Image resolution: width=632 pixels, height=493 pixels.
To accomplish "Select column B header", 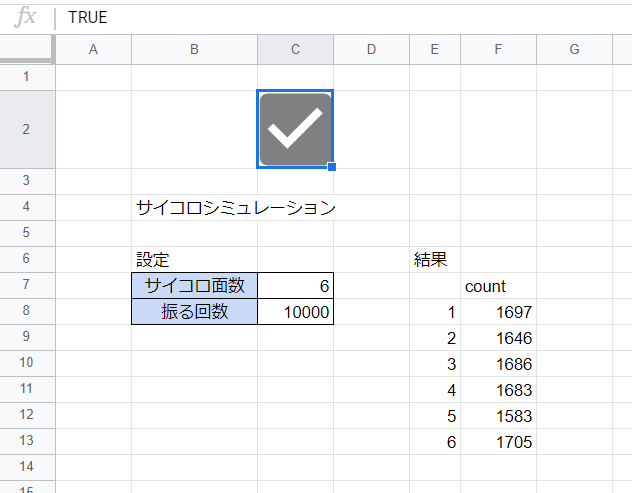I will 194,50.
